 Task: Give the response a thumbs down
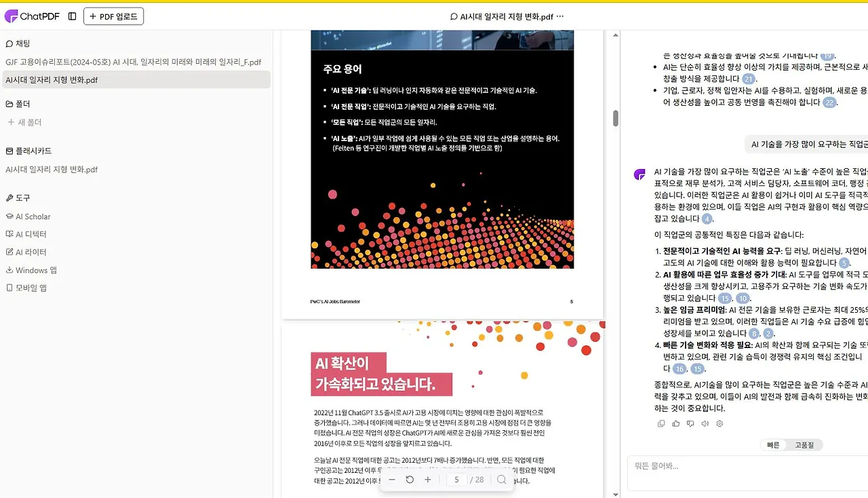(x=690, y=423)
